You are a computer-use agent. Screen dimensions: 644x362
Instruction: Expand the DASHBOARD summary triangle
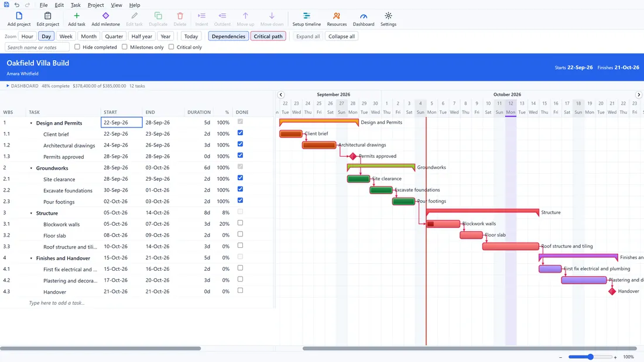(x=8, y=86)
